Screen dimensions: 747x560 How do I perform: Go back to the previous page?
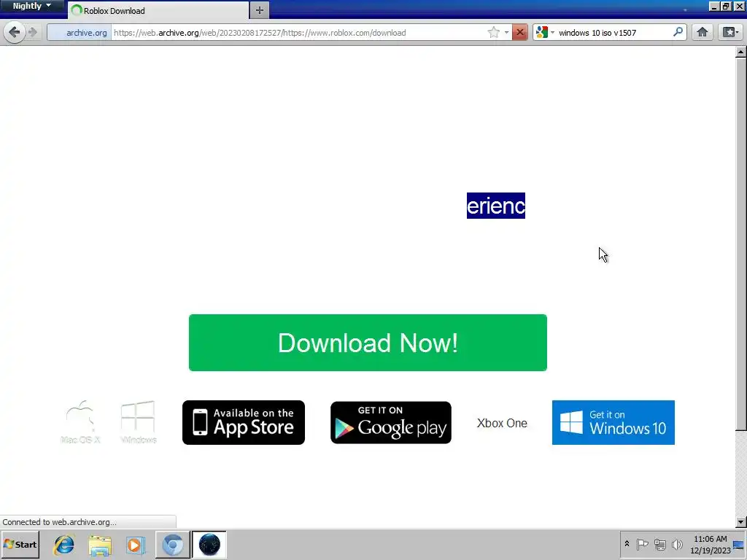(15, 32)
